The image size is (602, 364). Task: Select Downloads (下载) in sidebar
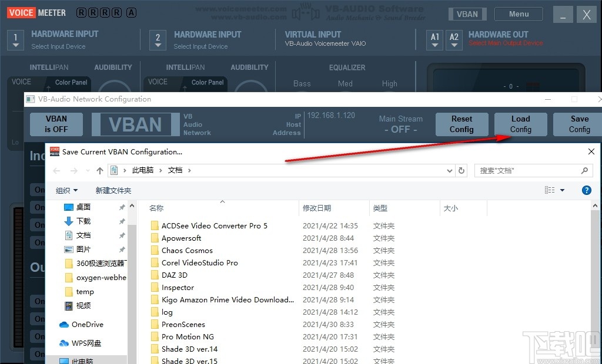click(x=83, y=221)
